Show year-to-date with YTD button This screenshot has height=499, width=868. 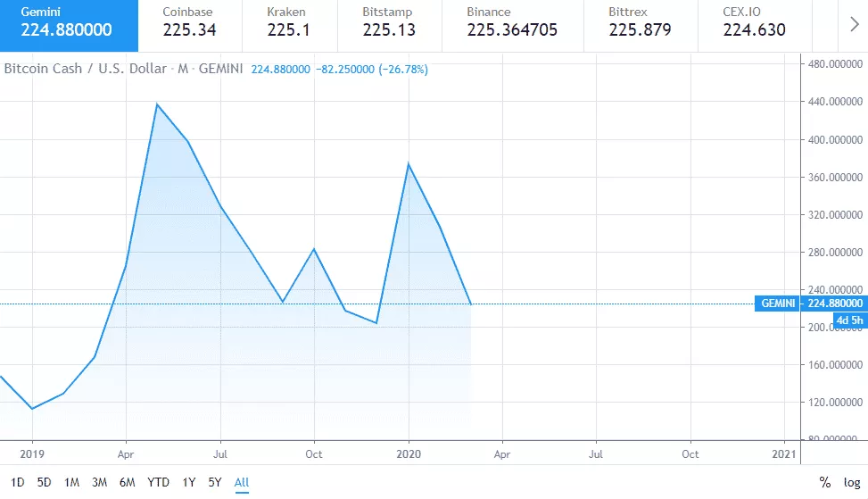pyautogui.click(x=159, y=483)
